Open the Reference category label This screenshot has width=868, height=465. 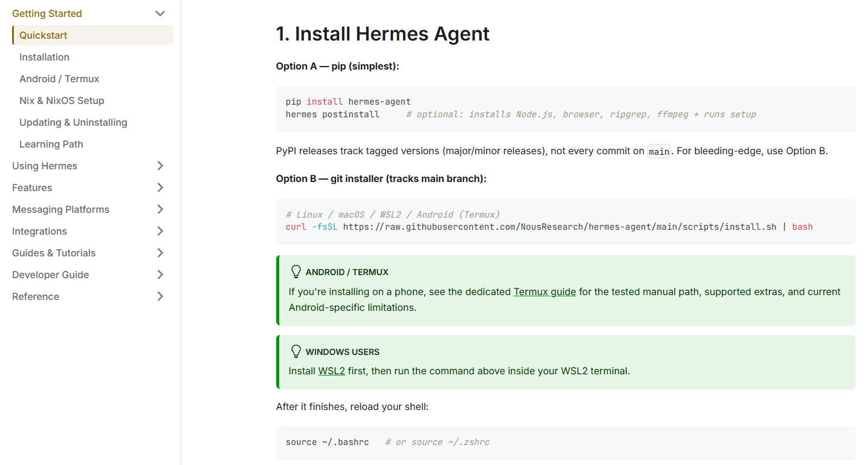point(36,296)
